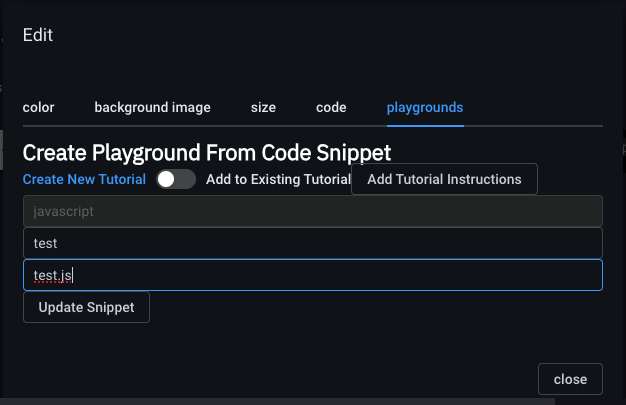The image size is (626, 405).
Task: Click the Create Playground From Code Snippet heading
Action: point(206,153)
